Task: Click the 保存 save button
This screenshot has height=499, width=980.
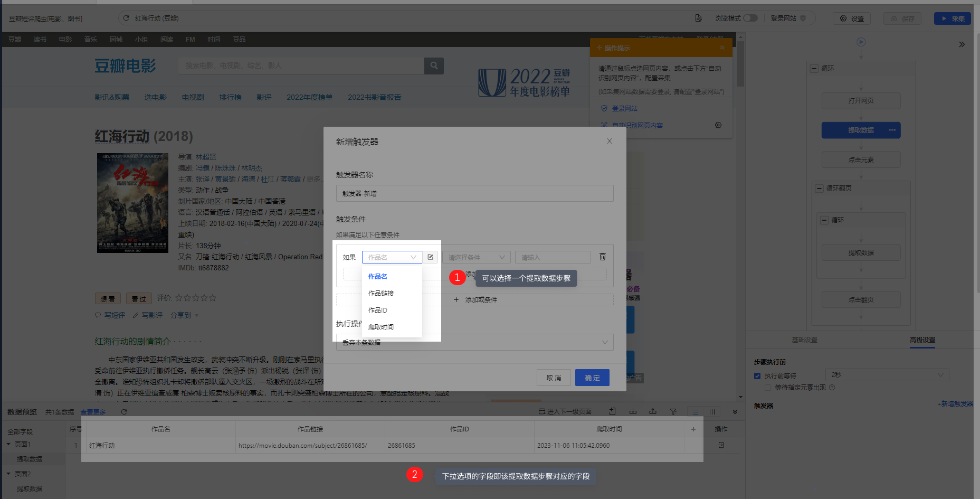Action: [902, 18]
